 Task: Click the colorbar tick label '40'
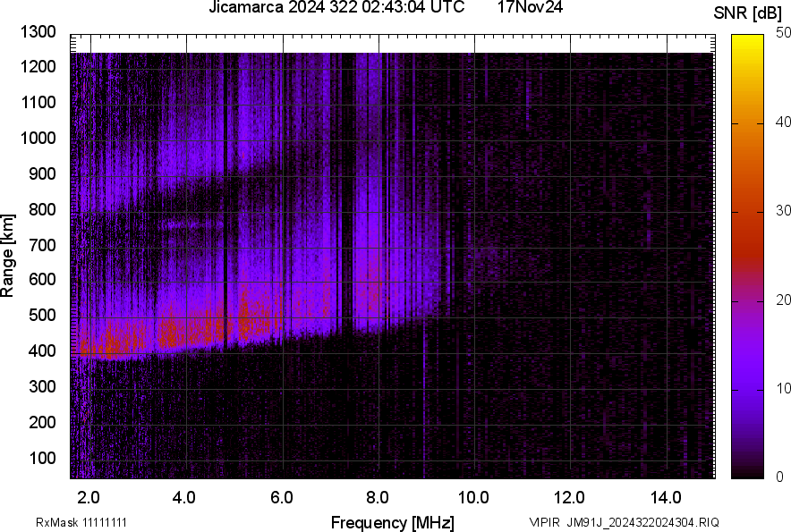point(783,122)
